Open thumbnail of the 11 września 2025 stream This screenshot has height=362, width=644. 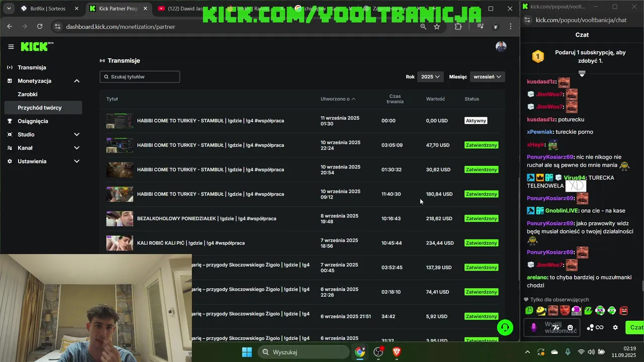click(x=120, y=121)
